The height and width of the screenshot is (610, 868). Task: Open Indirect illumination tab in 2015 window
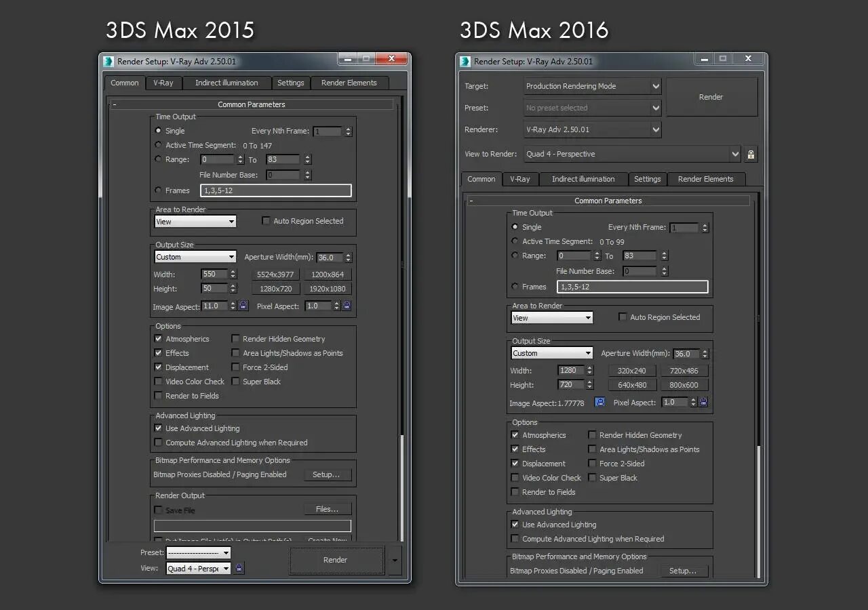pos(226,83)
